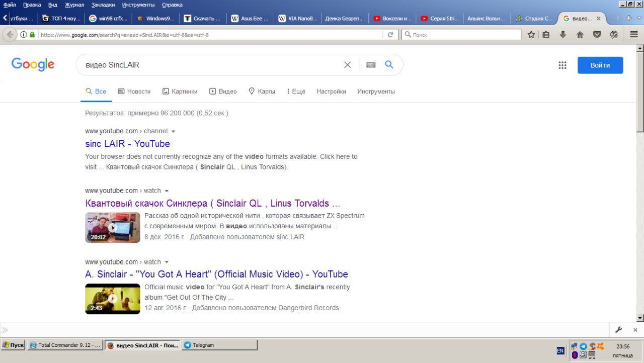This screenshot has width=644, height=363.
Task: Click the globe extension icon in the toolbar
Action: (614, 35)
